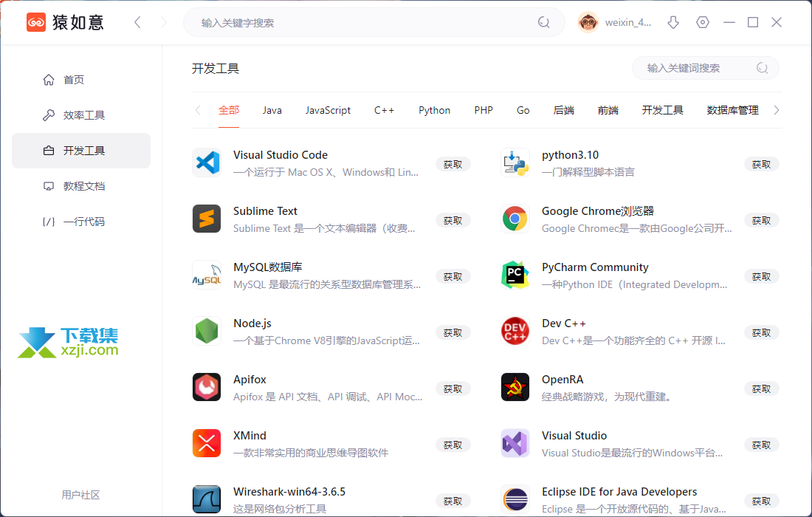Open the PyCharm Community app icon

[515, 275]
